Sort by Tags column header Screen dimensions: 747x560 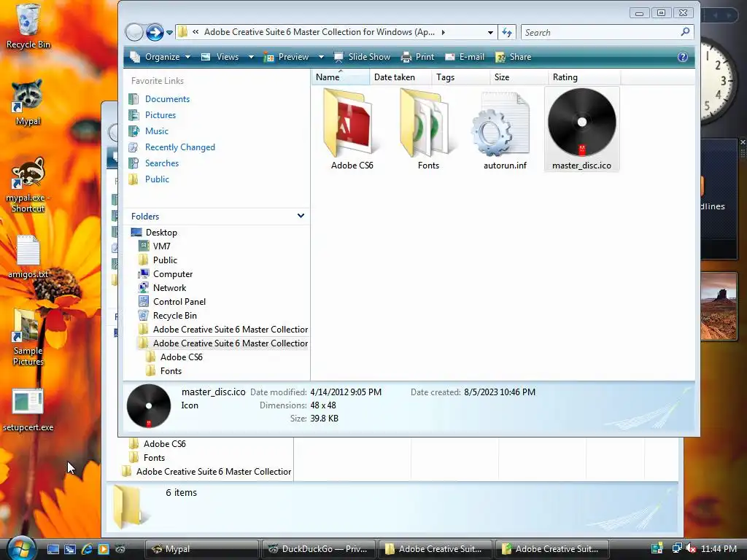point(460,77)
